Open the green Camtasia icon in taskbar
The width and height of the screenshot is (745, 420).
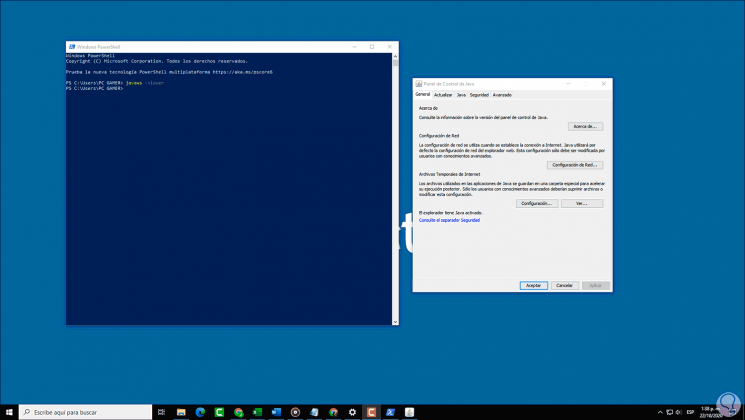tap(219, 412)
